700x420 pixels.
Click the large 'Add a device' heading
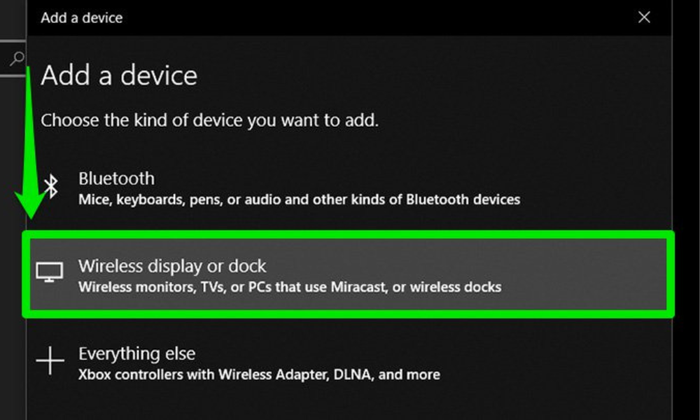[x=118, y=75]
